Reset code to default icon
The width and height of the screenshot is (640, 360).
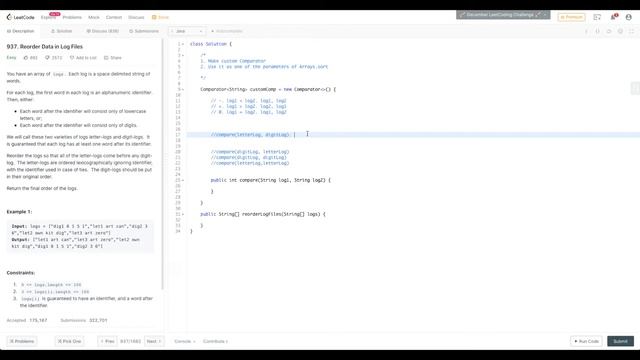point(609,31)
